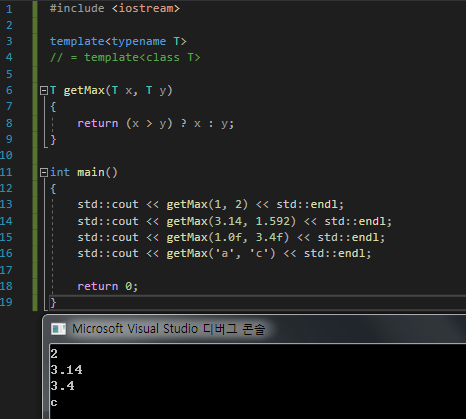Click line number 8 in gutter
Image resolution: width=466 pixels, height=419 pixels.
pyautogui.click(x=9, y=123)
